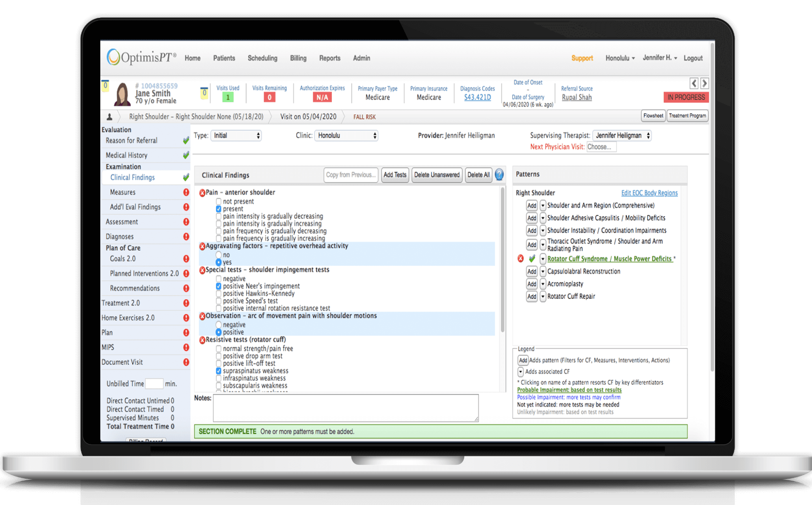The image size is (812, 505).
Task: Check positive Hawkins-Kennedy checkbox
Action: (x=219, y=294)
